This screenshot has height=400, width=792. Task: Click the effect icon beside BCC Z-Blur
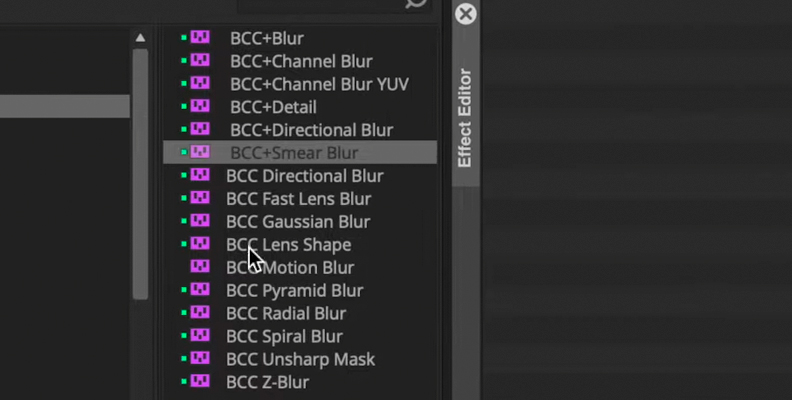click(x=200, y=381)
